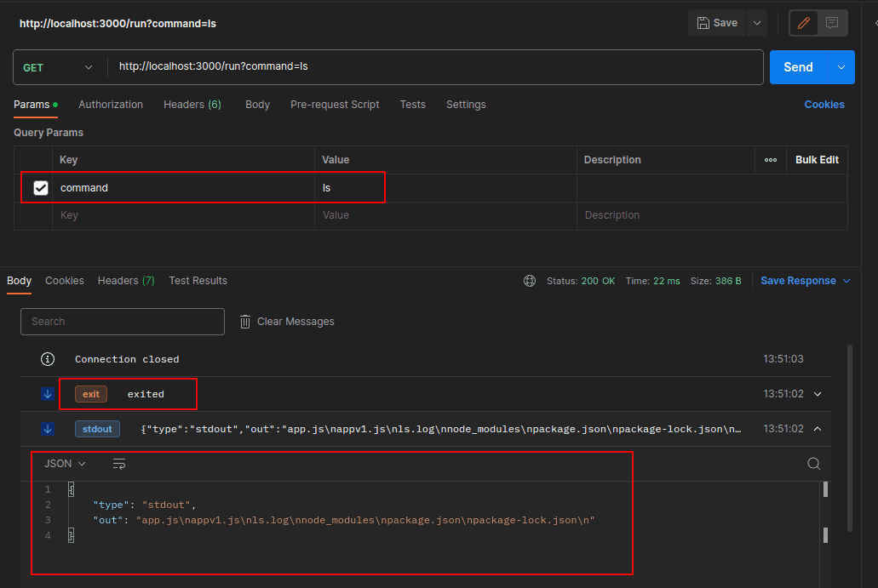
Task: Click the blue arrow beside the stdout message
Action: [47, 428]
